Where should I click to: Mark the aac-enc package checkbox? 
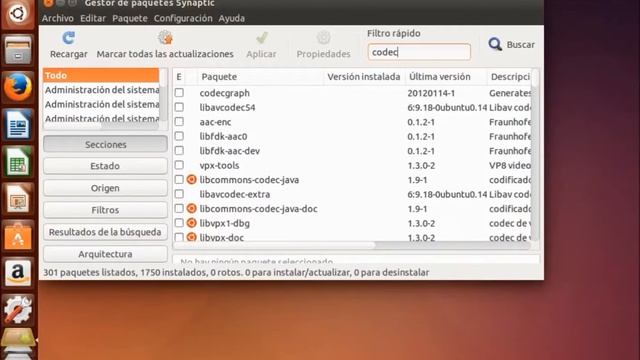tap(179, 122)
